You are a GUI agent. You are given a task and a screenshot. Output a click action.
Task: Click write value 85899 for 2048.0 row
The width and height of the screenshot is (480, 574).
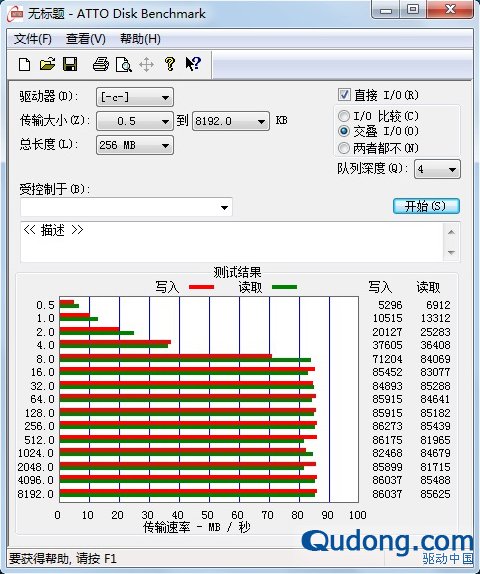[x=387, y=467]
